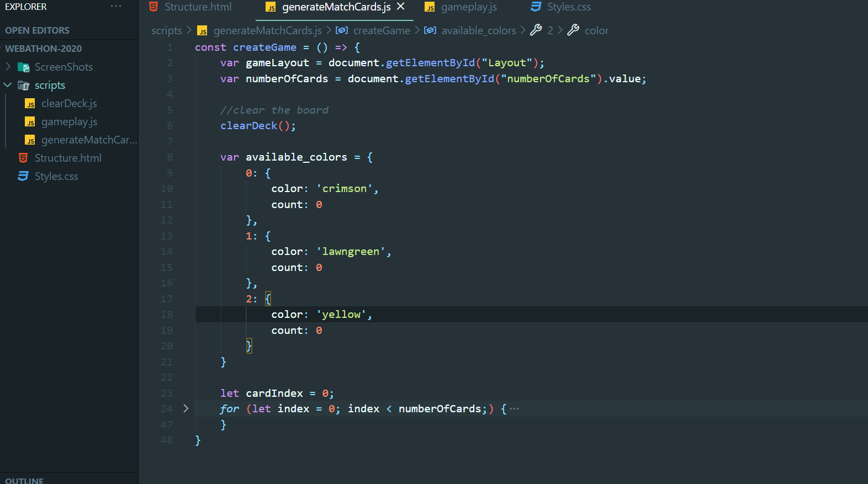Open clearDeck.js in the explorer
The image size is (868, 484).
click(x=69, y=103)
